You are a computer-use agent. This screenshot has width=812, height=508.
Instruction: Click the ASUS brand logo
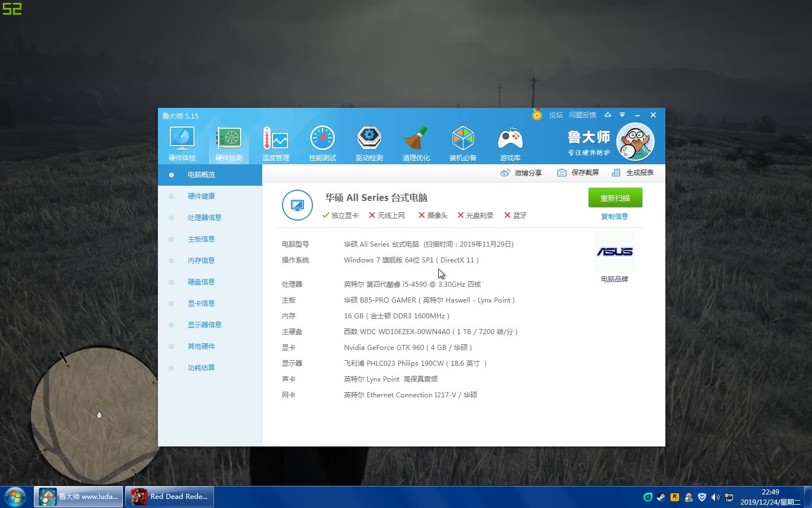[615, 252]
